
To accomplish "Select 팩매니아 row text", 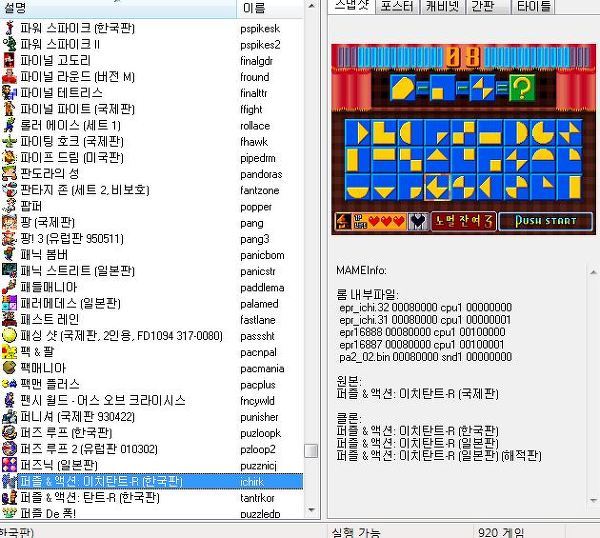I will (x=43, y=368).
